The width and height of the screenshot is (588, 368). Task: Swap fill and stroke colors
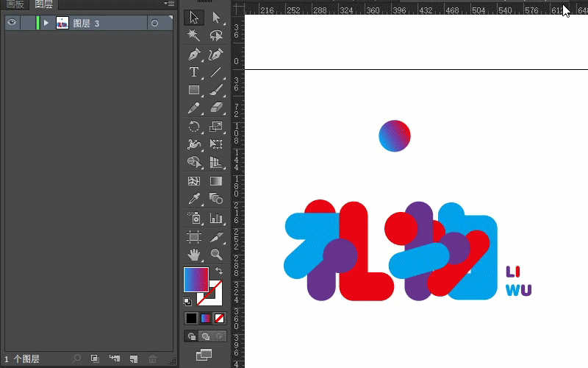coord(219,272)
